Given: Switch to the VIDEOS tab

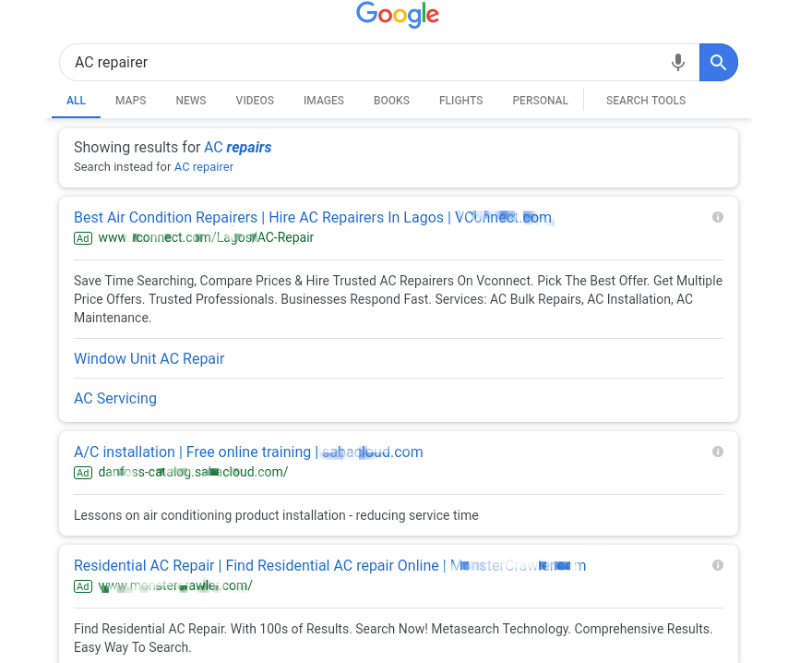Looking at the screenshot, I should [x=255, y=101].
